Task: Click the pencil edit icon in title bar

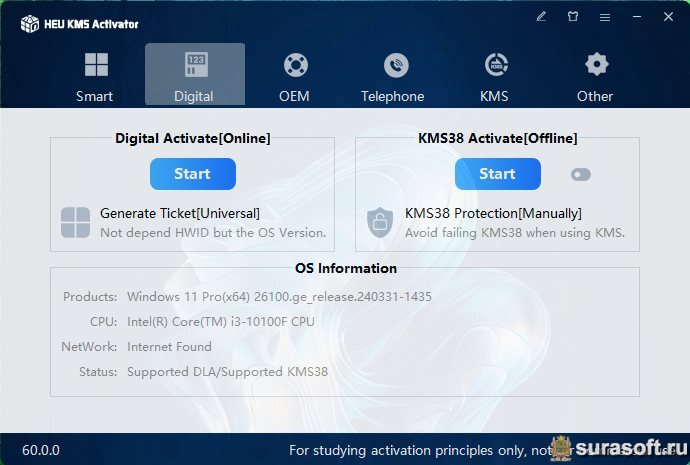Action: pyautogui.click(x=541, y=17)
